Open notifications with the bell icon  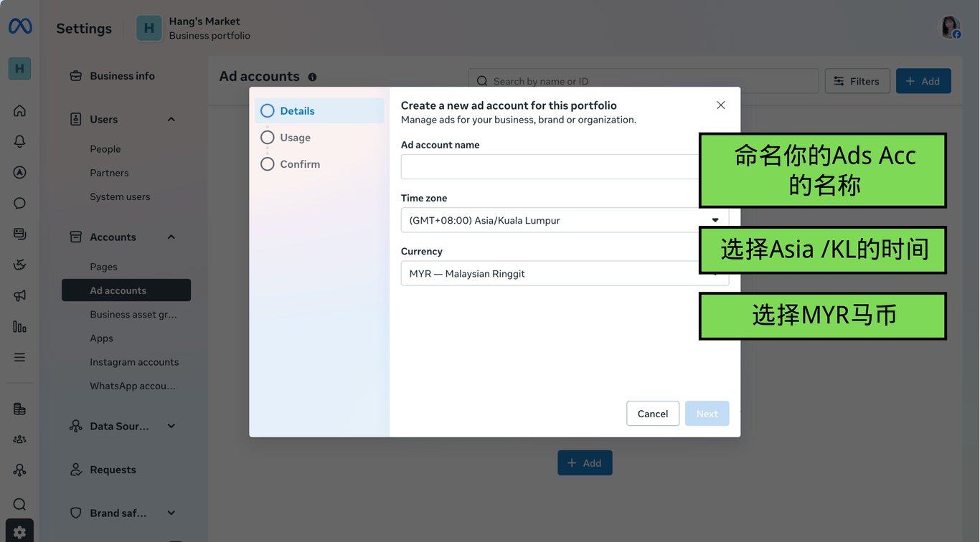click(19, 141)
